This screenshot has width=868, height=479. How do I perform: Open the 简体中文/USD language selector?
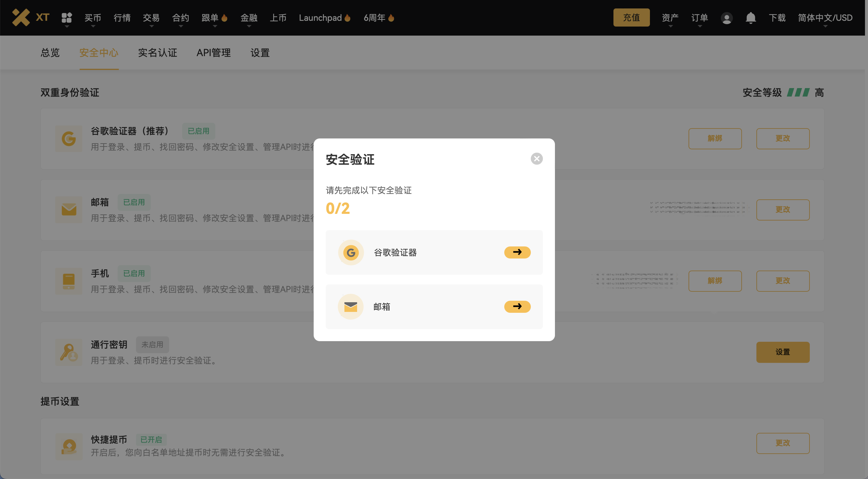(825, 18)
